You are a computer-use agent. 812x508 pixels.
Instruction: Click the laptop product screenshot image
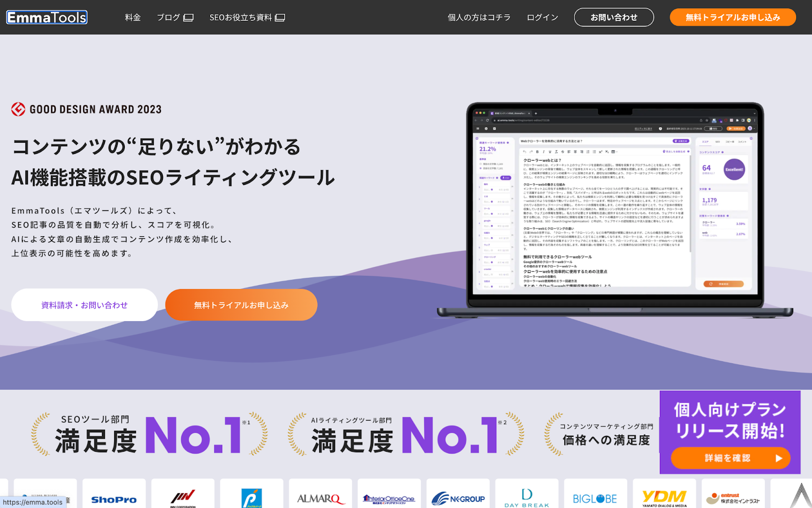coord(615,211)
